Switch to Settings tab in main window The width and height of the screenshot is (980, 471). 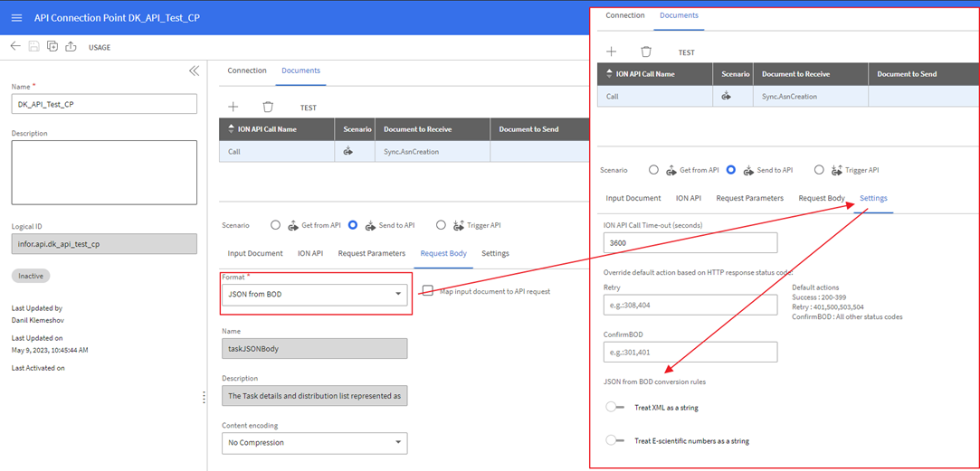tap(495, 254)
